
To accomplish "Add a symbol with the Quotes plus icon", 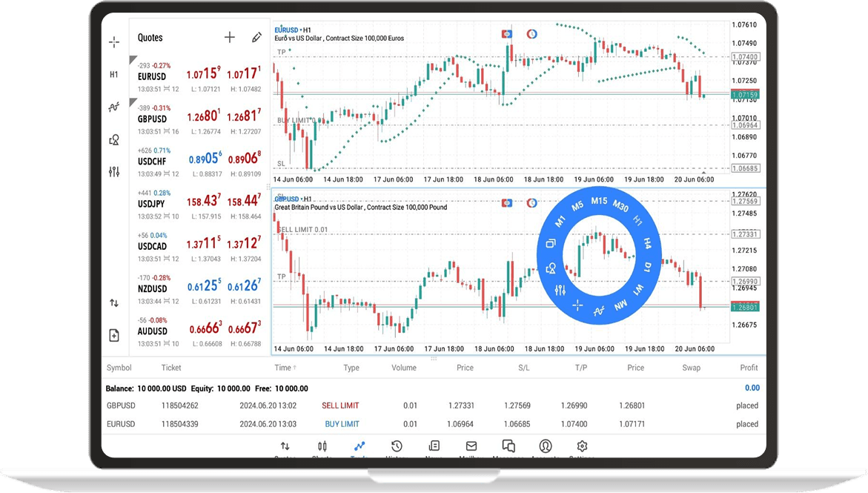I will tap(230, 37).
